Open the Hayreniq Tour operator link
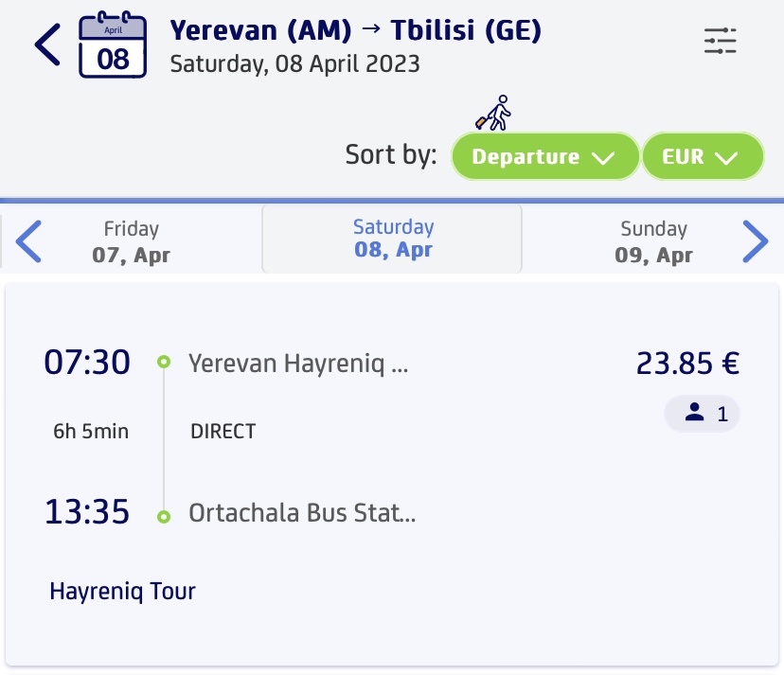 click(122, 591)
